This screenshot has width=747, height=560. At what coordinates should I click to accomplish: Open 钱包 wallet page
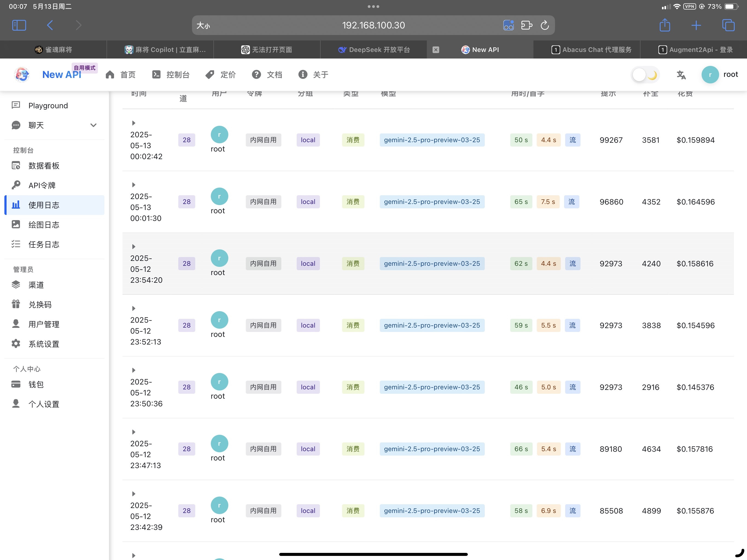36,384
